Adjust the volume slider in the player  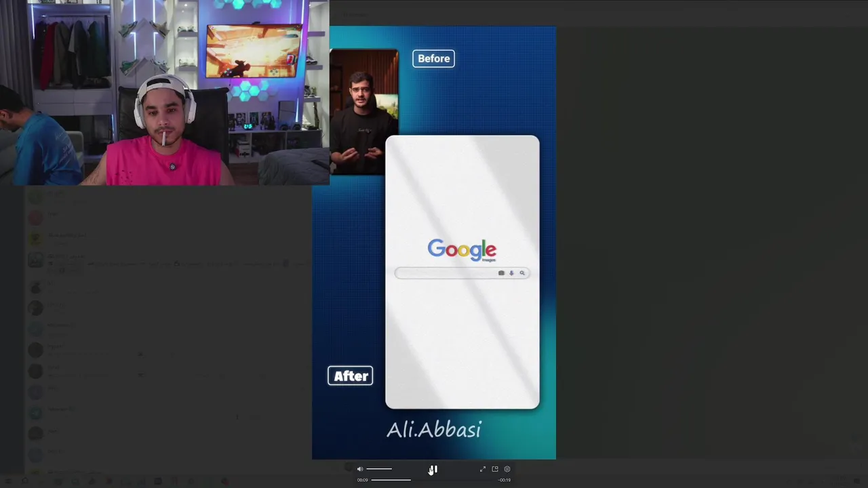pyautogui.click(x=379, y=469)
